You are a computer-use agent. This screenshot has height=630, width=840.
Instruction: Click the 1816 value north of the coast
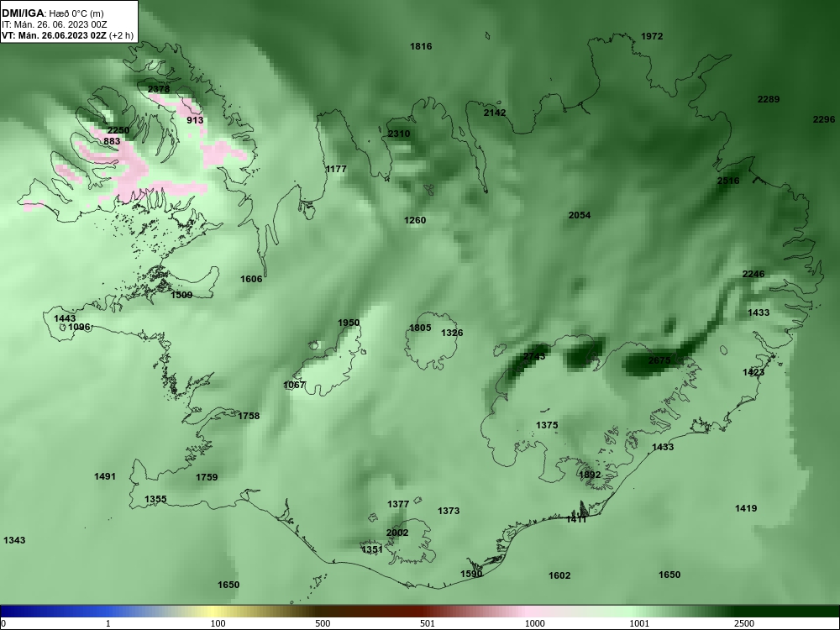(x=421, y=46)
